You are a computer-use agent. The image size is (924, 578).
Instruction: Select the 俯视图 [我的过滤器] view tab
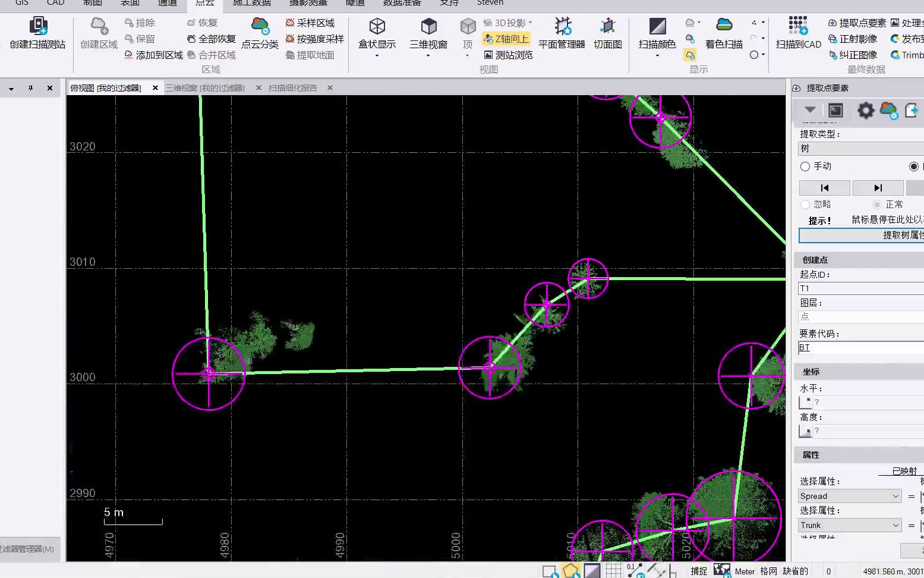pyautogui.click(x=106, y=88)
